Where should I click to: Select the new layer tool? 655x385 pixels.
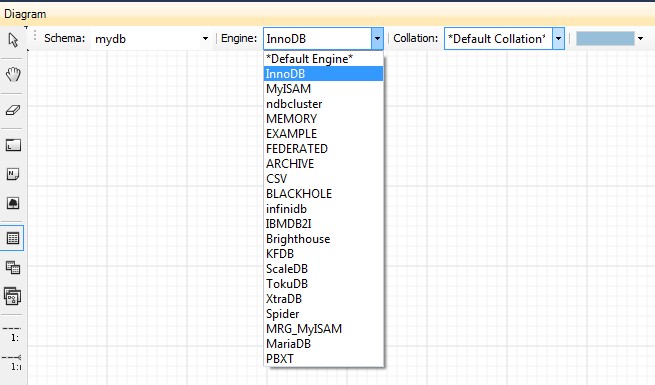coord(13,145)
